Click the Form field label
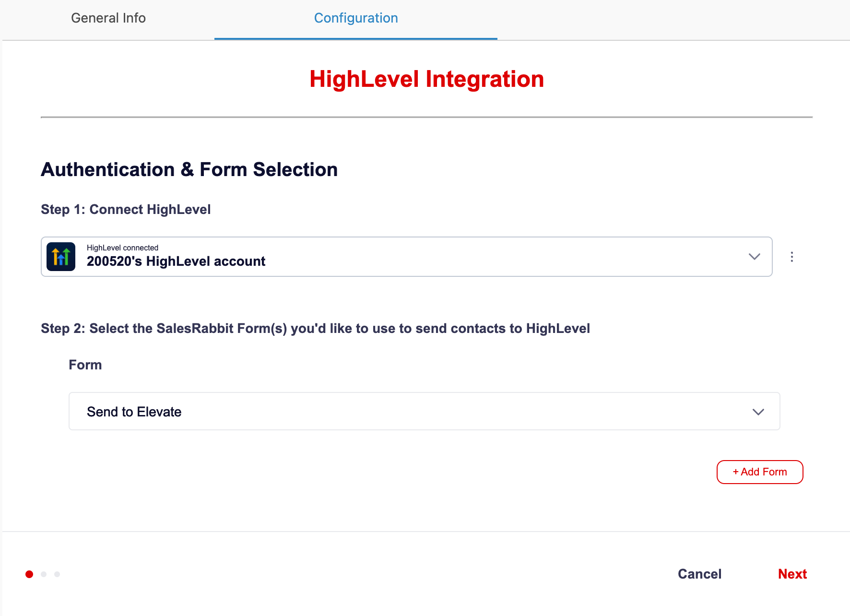850x616 pixels. tap(85, 365)
